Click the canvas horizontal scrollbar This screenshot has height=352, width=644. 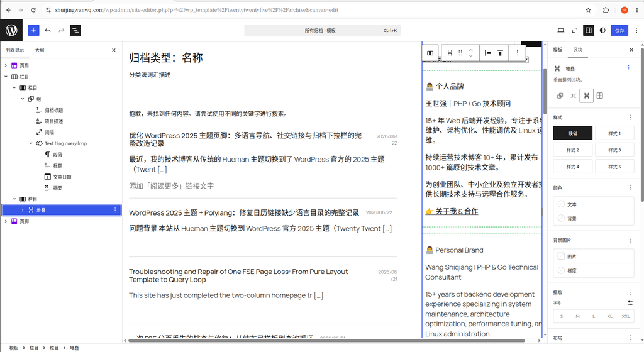(x=326, y=341)
